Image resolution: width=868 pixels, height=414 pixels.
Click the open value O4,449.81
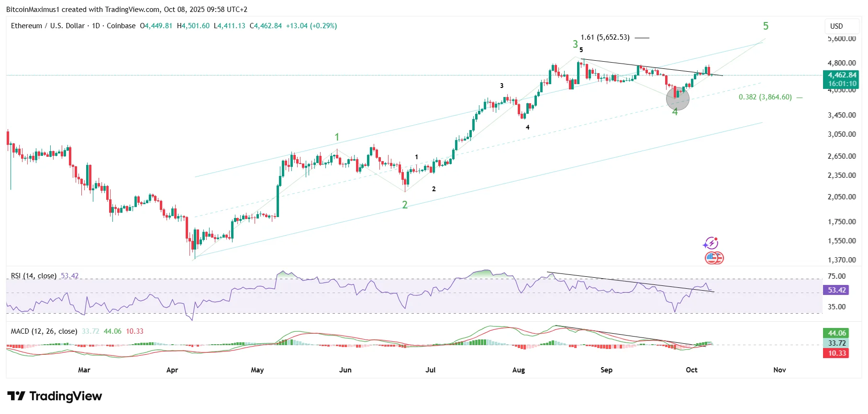click(156, 26)
